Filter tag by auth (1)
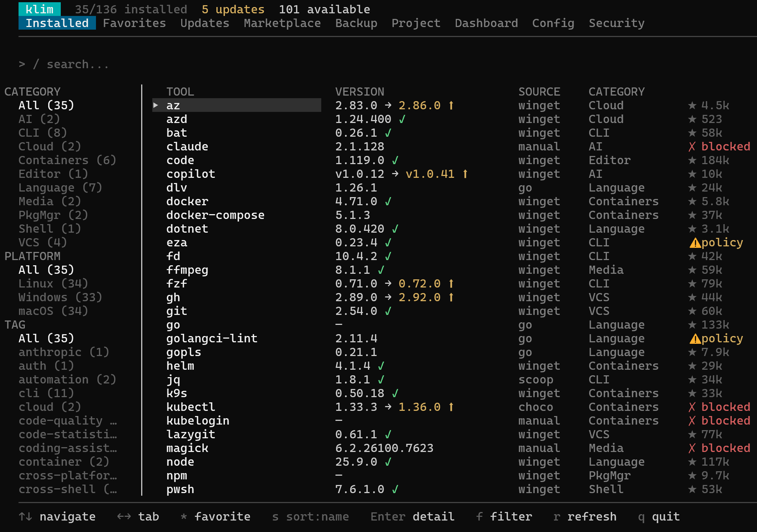Screen dimensions: 757x532 (x=46, y=366)
